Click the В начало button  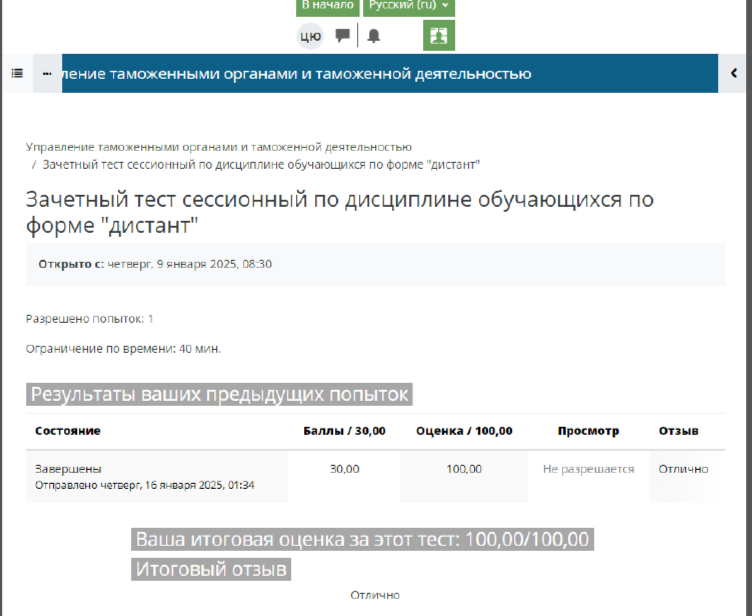point(327,6)
